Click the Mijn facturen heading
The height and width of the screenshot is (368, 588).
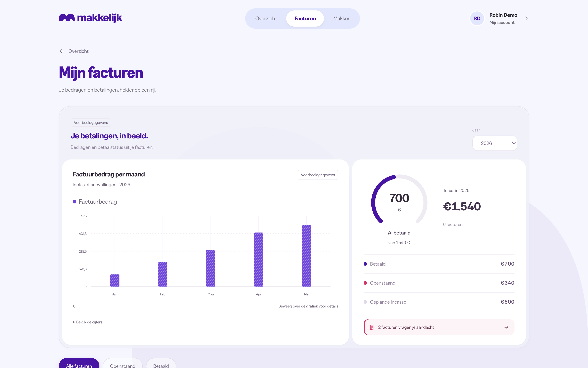point(101,73)
